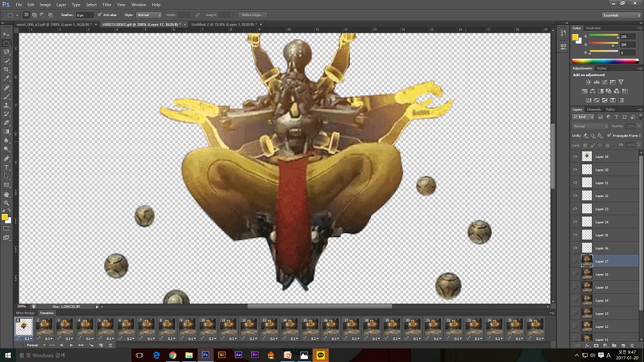This screenshot has width=644, height=362.
Task: Open Chrome from Windows taskbar
Action: [173, 355]
